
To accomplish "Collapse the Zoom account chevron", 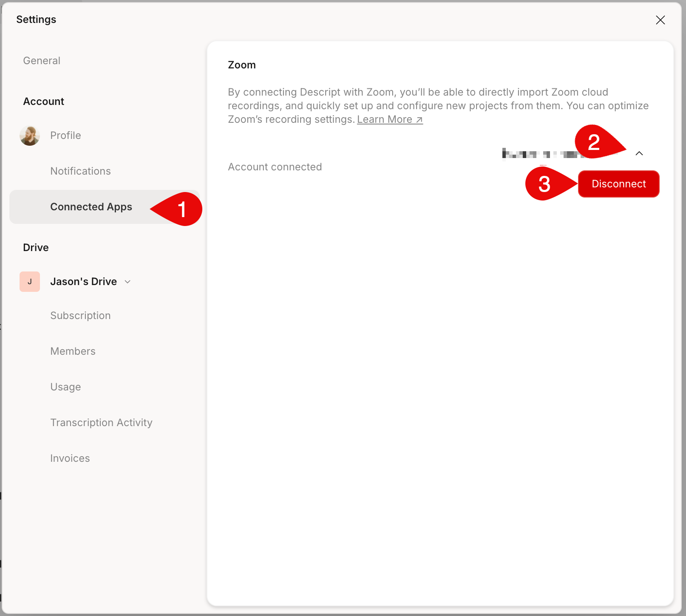I will click(x=639, y=153).
